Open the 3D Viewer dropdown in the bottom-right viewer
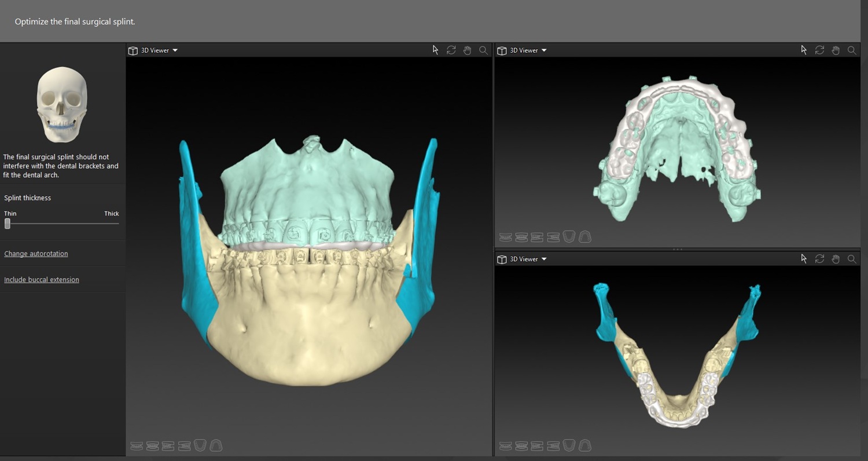The image size is (868, 461). click(543, 259)
